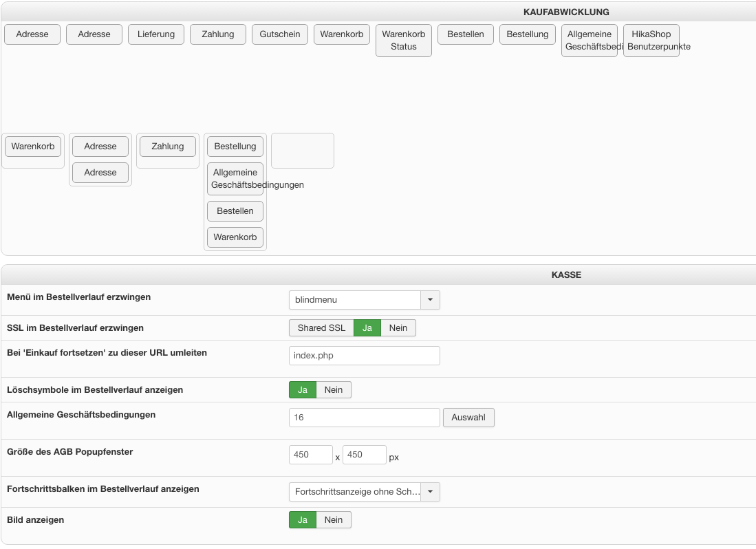Click the Warenkorb Status block
Viewport: 756px width, 549px height.
click(x=404, y=41)
